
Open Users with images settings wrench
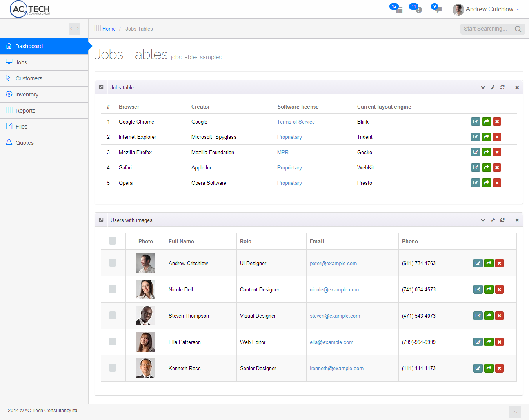[493, 220]
